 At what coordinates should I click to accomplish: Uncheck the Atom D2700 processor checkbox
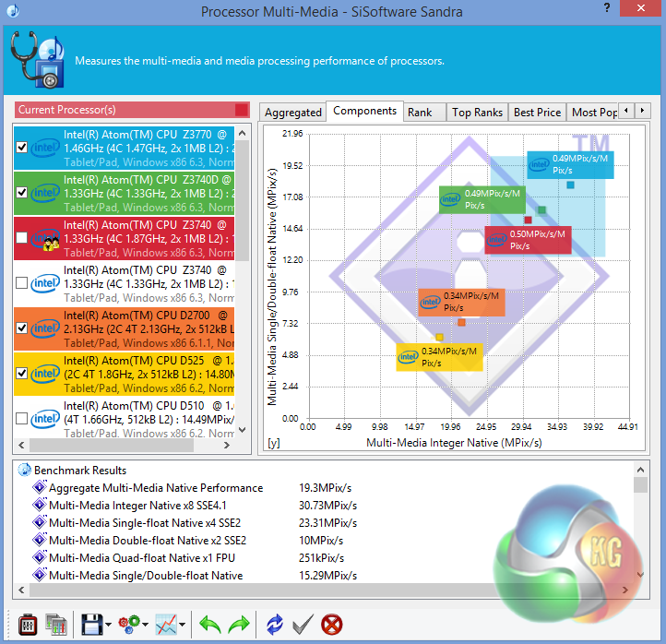pyautogui.click(x=21, y=328)
